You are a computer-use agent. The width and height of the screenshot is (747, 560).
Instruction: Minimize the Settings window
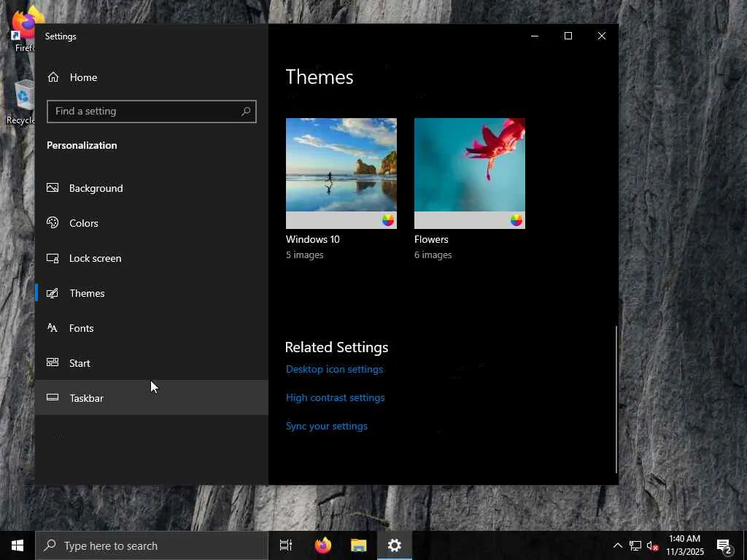pos(535,36)
